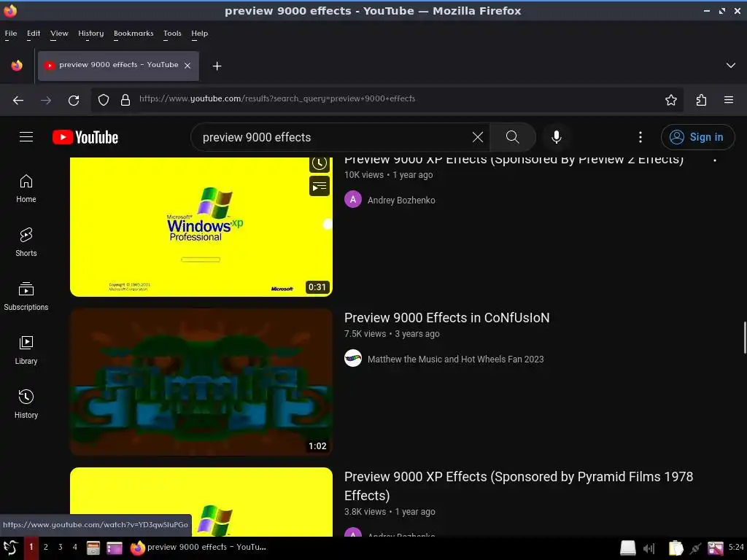Image resolution: width=747 pixels, height=560 pixels.
Task: Add Windows XP video to queue
Action: click(320, 186)
